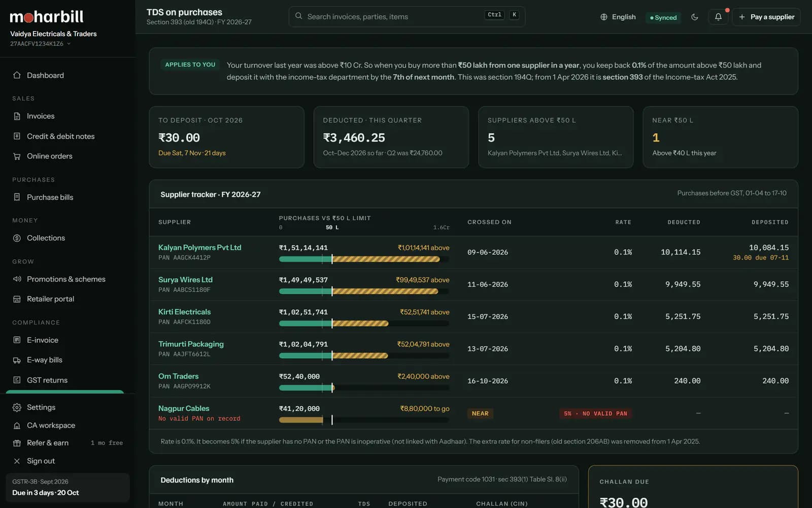Click Refer & earn gift icon
Viewport: 812px width, 508px height.
[17, 443]
